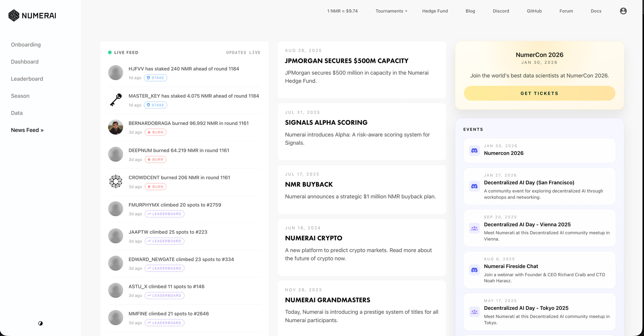Click the GET TICKETS button
Viewport: 644px width, 336px height.
click(x=539, y=93)
